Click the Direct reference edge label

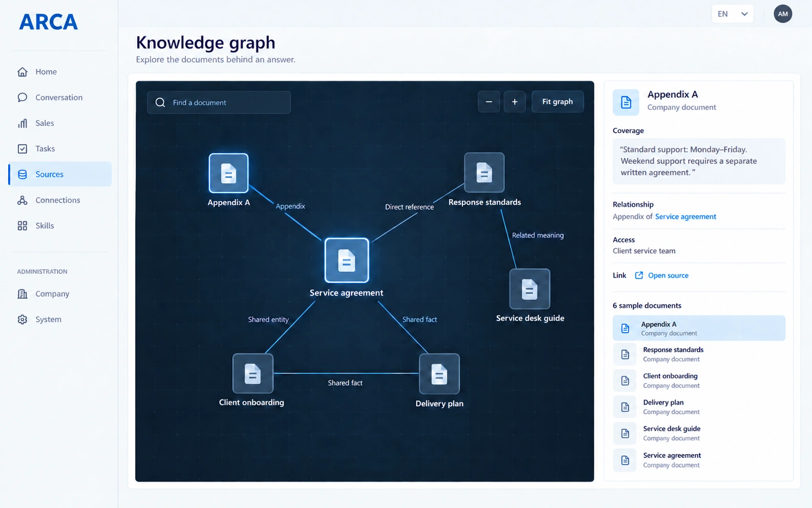(409, 207)
